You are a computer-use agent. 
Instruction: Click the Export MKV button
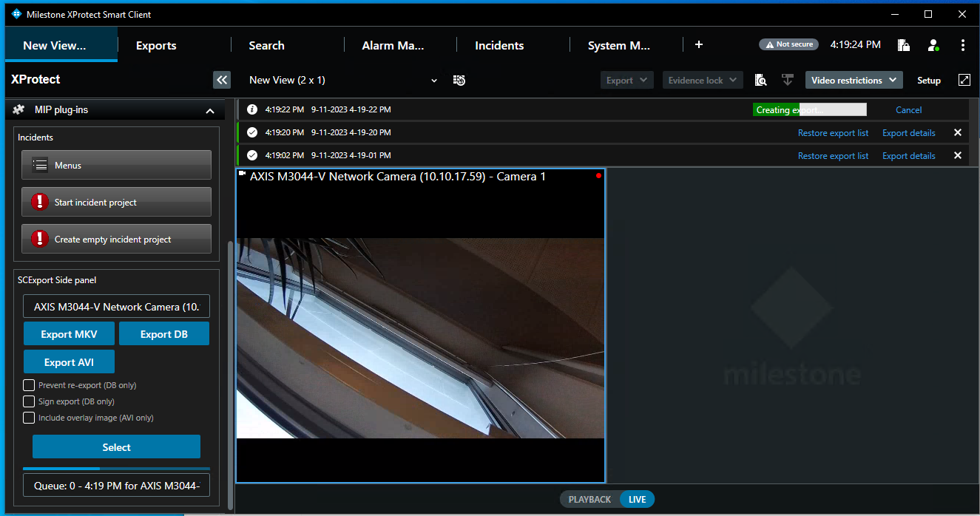pos(70,334)
